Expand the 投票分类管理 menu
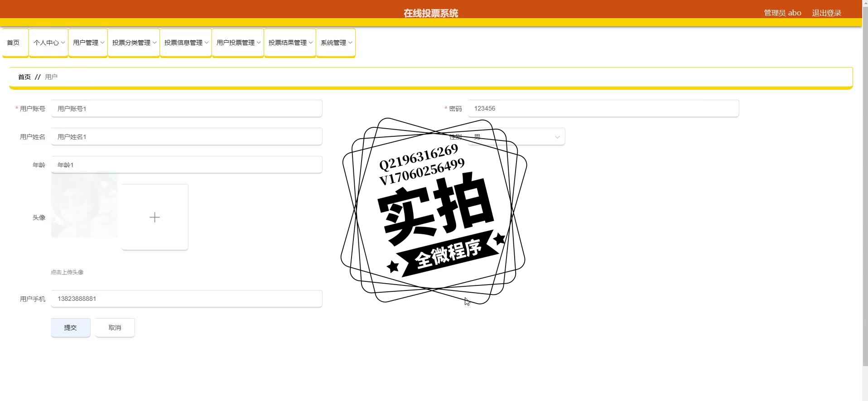The width and height of the screenshot is (868, 401). coord(134,43)
